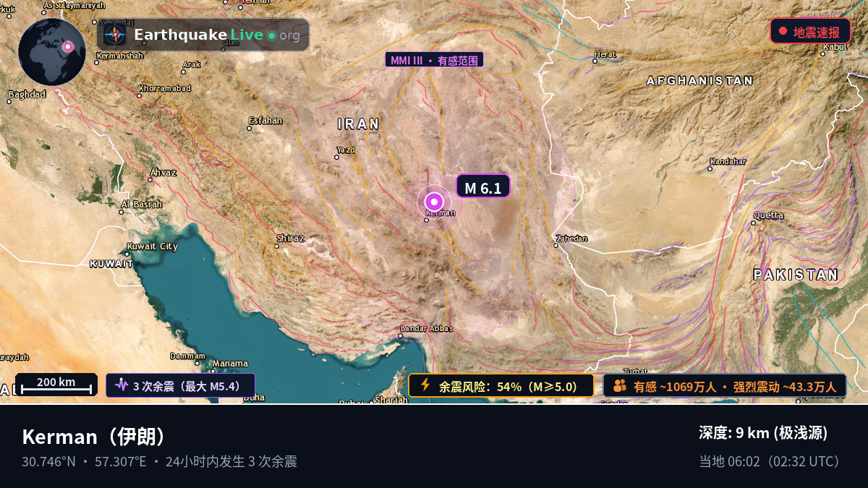
Task: Click the green live status dot
Action: click(x=271, y=35)
